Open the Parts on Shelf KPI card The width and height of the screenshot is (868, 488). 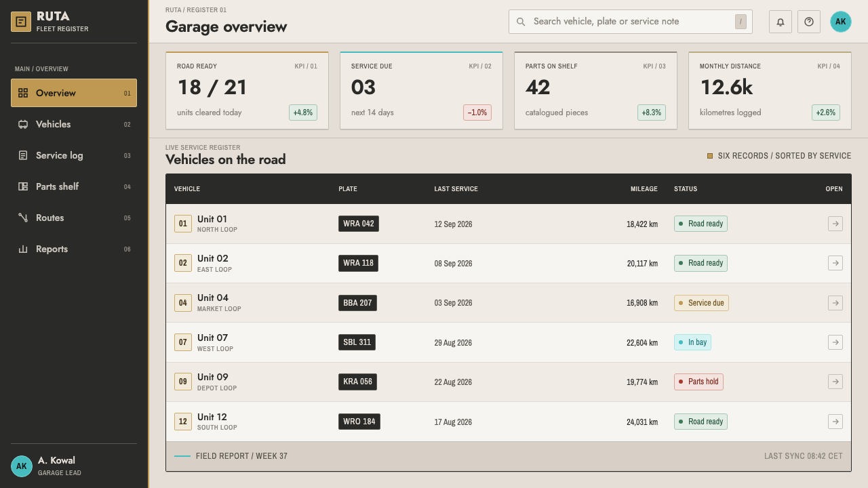tap(595, 90)
